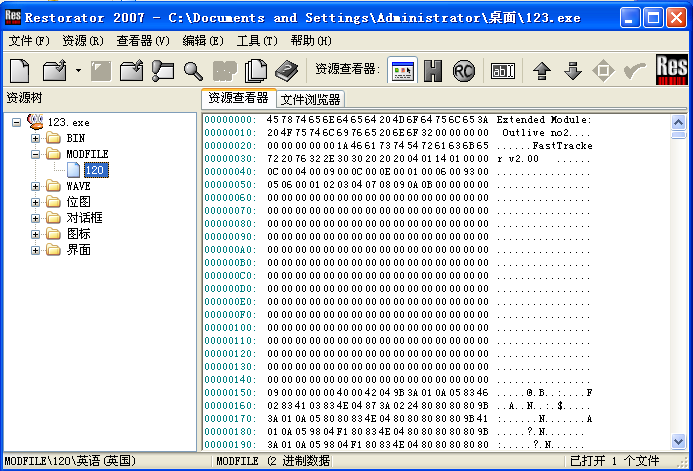The height and width of the screenshot is (471, 693).
Task: Expand the 界面 folder node
Action: 35,250
